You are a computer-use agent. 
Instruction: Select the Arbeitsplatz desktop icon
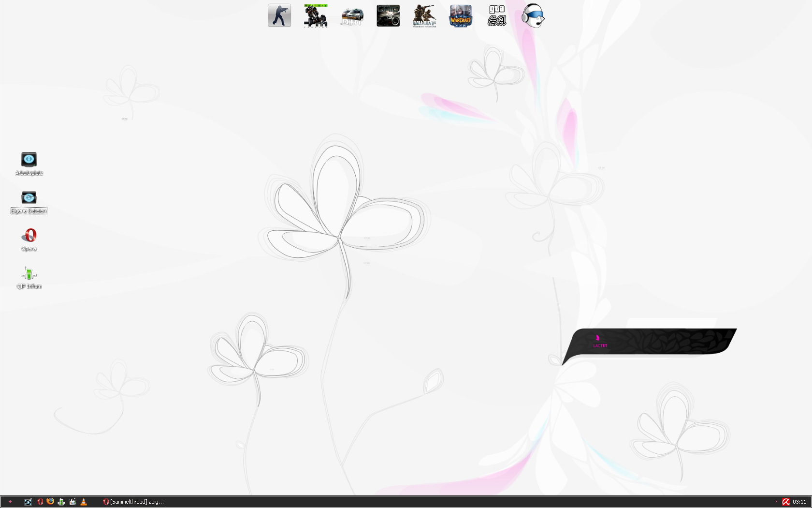29,164
